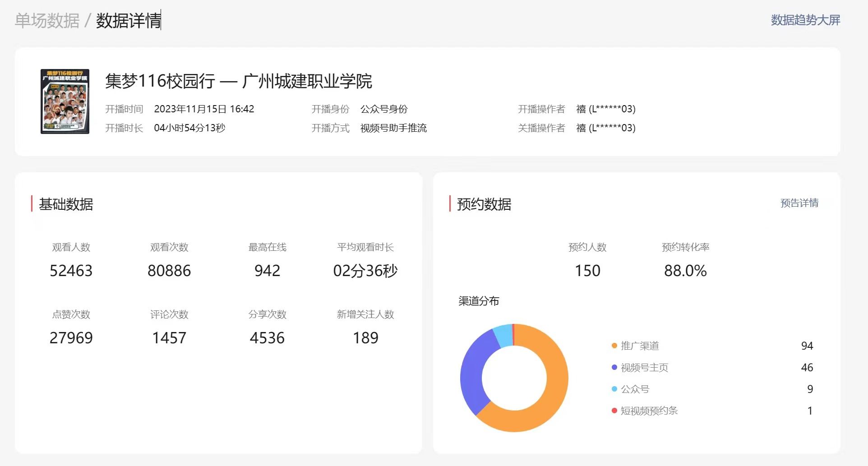
Task: Click the 平均观看时长 value
Action: 365,271
